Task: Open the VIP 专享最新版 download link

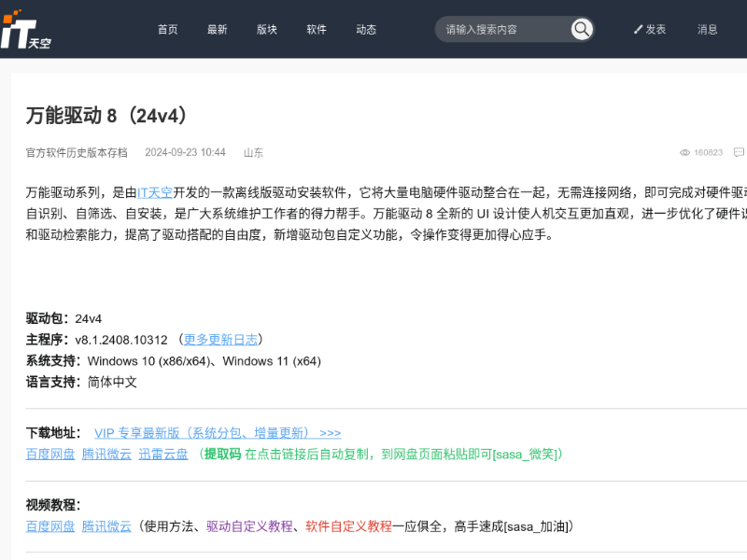Action: (218, 433)
